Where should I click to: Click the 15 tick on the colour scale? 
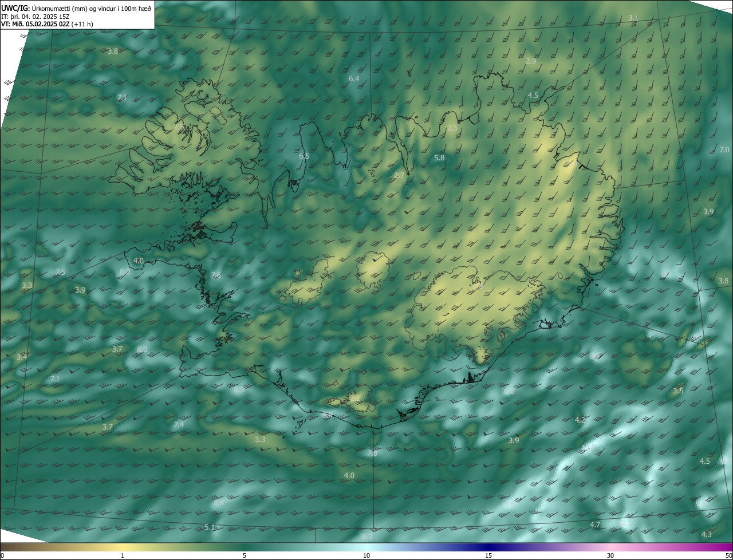(x=488, y=556)
